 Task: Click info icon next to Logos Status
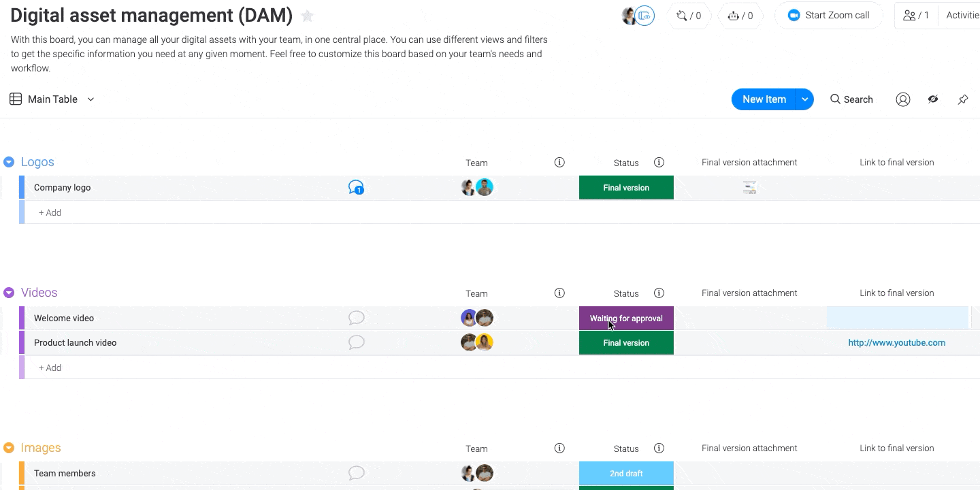coord(659,162)
